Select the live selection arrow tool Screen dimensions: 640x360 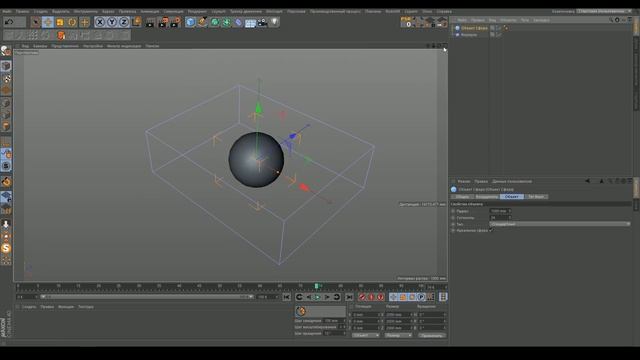[x=36, y=22]
